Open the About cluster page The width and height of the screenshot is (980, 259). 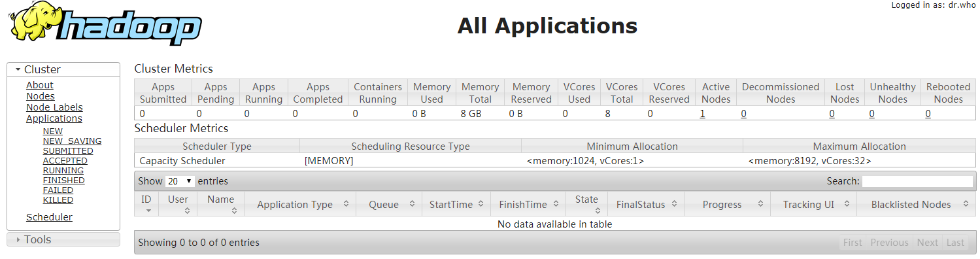click(40, 85)
